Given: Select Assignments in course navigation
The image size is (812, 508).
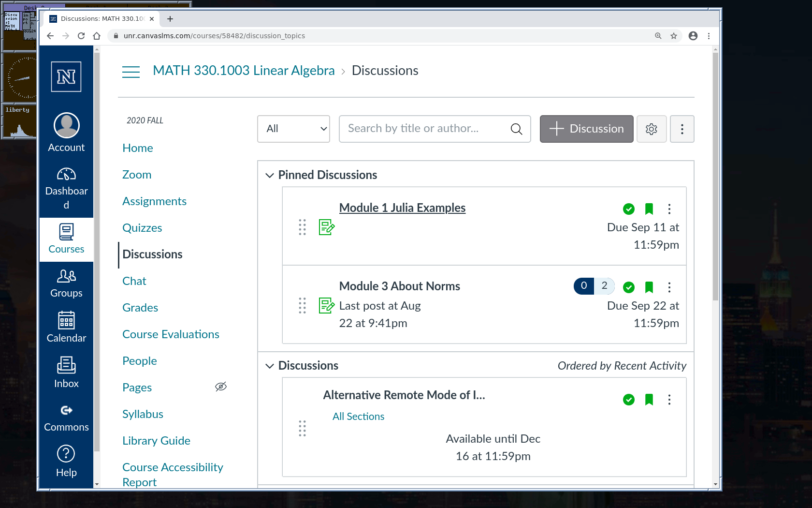Looking at the screenshot, I should coord(154,201).
